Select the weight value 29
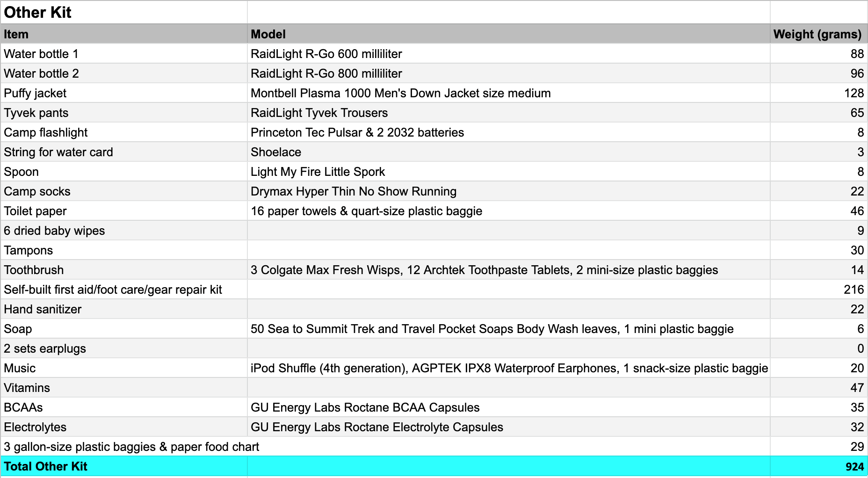 (x=818, y=447)
